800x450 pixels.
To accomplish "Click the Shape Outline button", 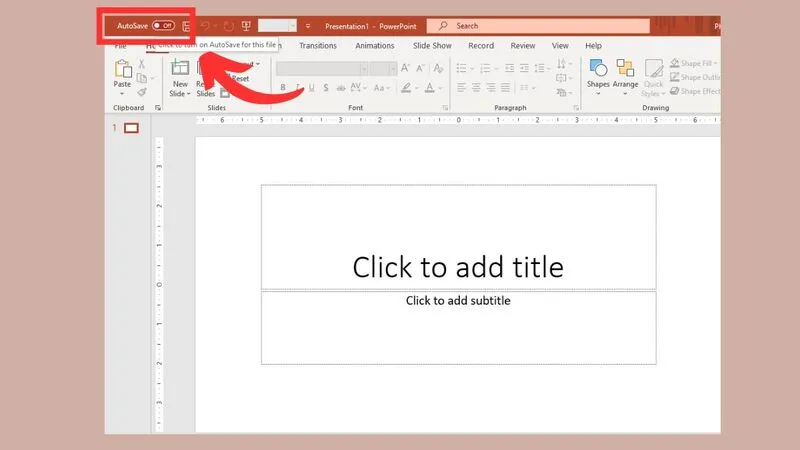I will (694, 77).
